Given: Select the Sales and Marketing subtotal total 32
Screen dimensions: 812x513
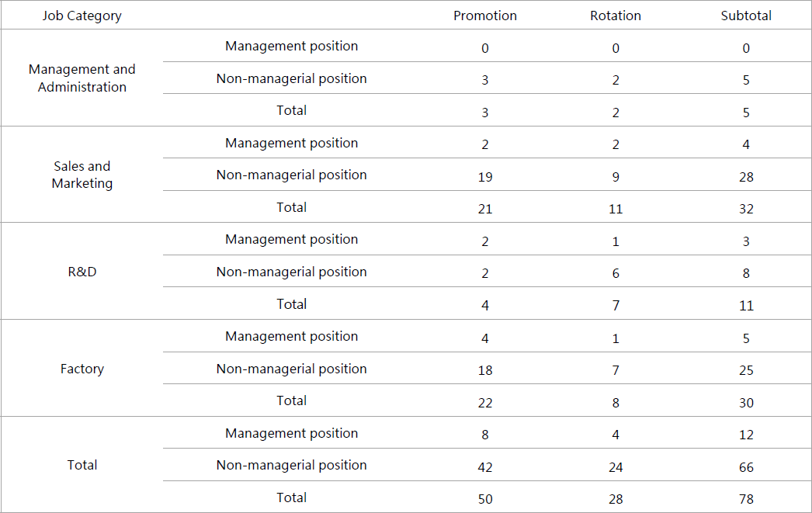Looking at the screenshot, I should (746, 209).
